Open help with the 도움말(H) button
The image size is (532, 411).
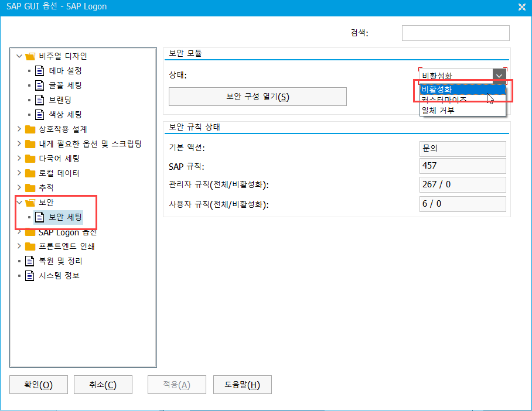click(x=242, y=385)
